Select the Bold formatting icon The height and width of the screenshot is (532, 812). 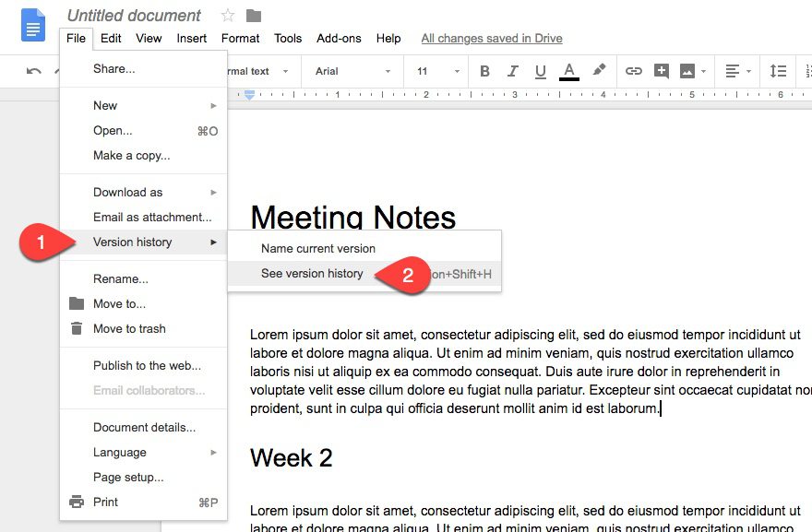pyautogui.click(x=484, y=71)
